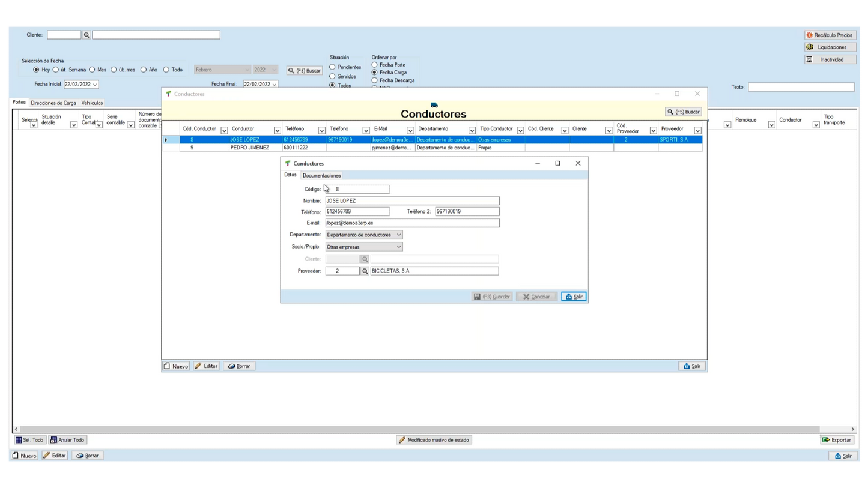Open the Socio/Propio combo box
This screenshot has width=868, height=488.
pos(398,247)
